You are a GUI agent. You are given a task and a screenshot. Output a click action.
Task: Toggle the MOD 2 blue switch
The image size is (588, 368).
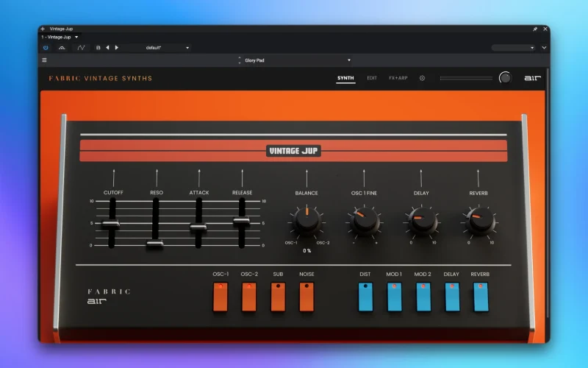423,297
